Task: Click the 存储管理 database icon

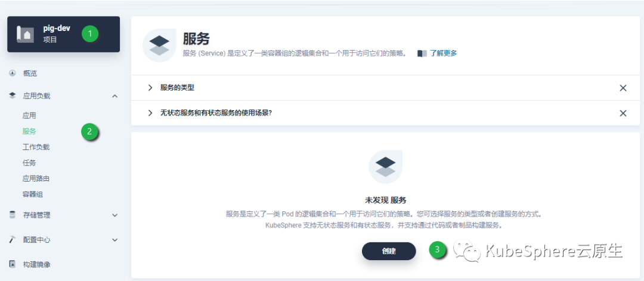Action: pos(12,215)
